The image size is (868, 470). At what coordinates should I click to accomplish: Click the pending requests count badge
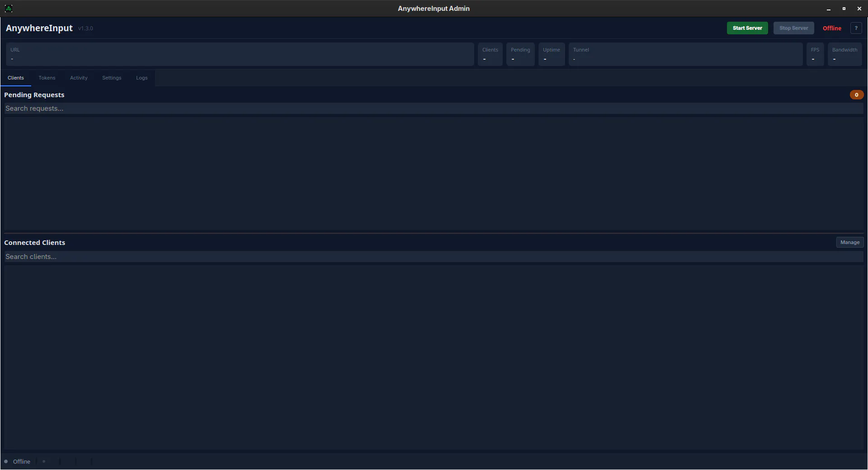point(857,95)
